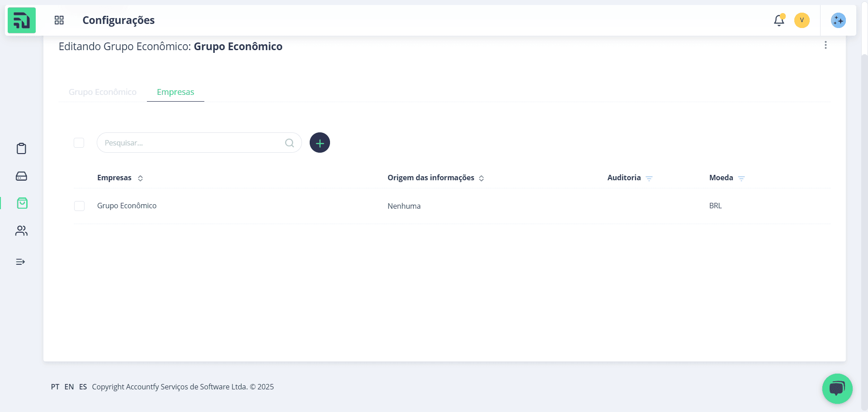Switch language to ES
Image resolution: width=868 pixels, height=412 pixels.
[83, 387]
